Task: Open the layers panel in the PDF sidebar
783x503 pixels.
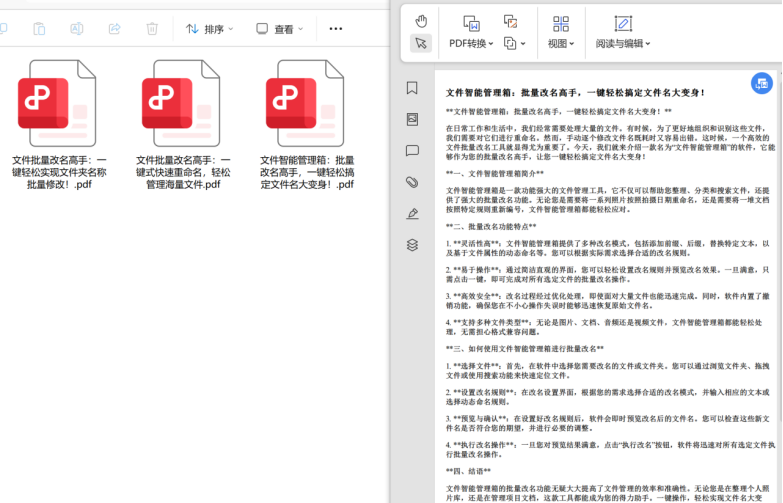Action: [x=412, y=245]
